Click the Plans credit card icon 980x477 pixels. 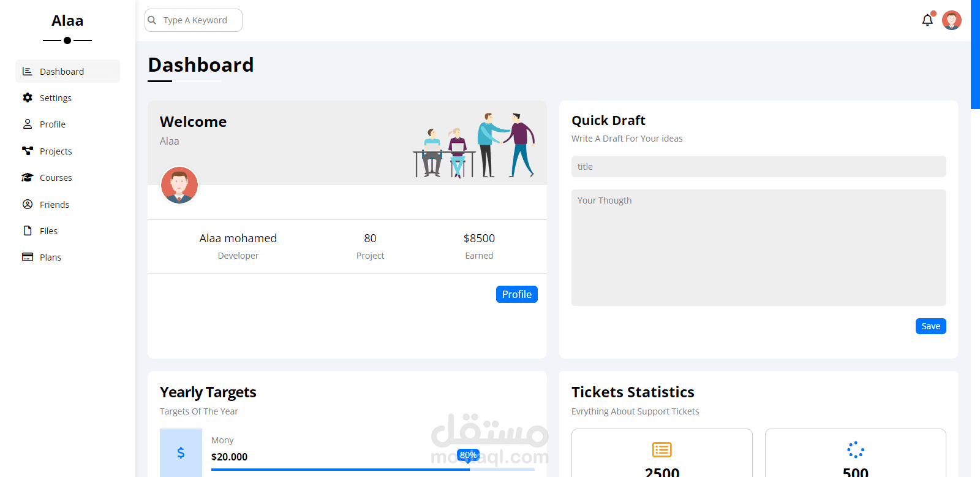click(28, 257)
